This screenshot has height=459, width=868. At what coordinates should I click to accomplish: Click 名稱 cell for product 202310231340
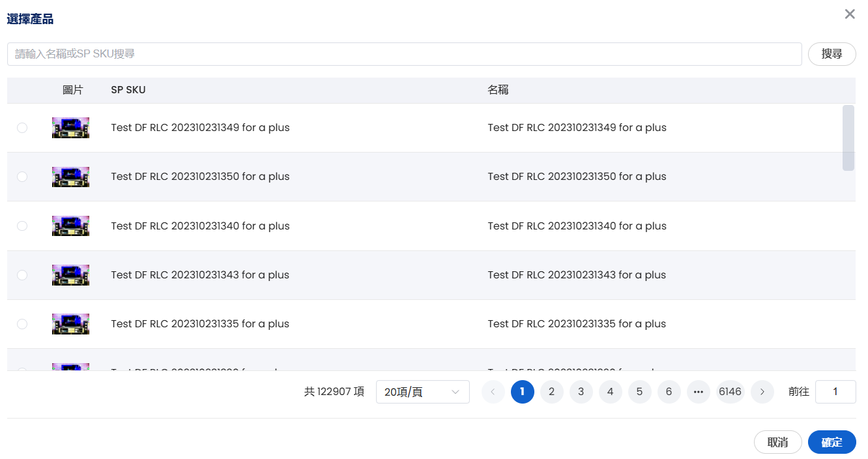pos(577,226)
